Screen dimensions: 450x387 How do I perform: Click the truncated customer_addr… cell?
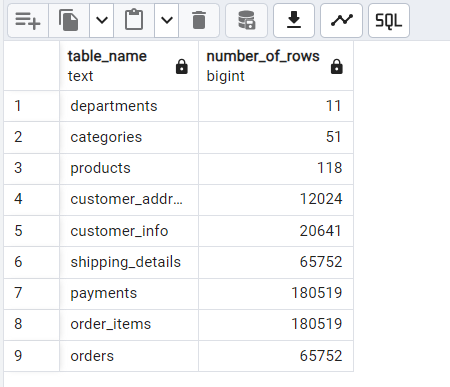coord(129,199)
